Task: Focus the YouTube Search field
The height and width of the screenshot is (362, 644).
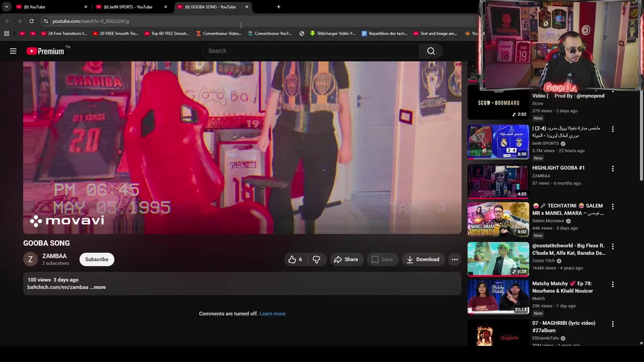Action: pos(311,51)
